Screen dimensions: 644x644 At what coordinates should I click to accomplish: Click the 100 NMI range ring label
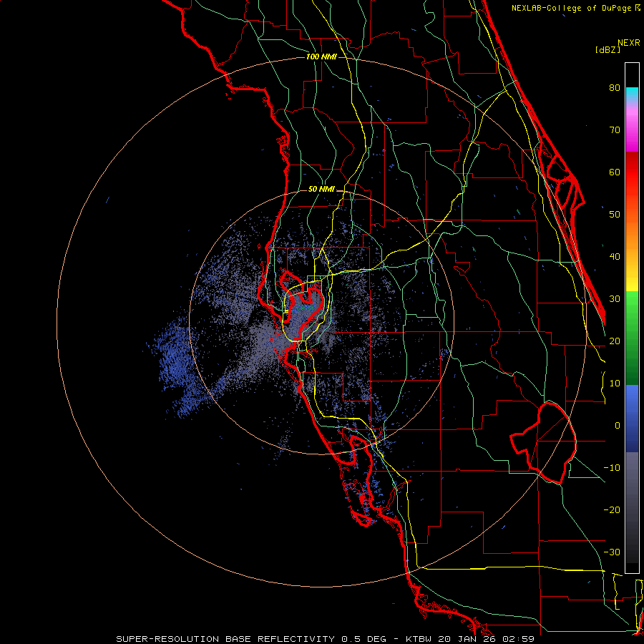321,57
